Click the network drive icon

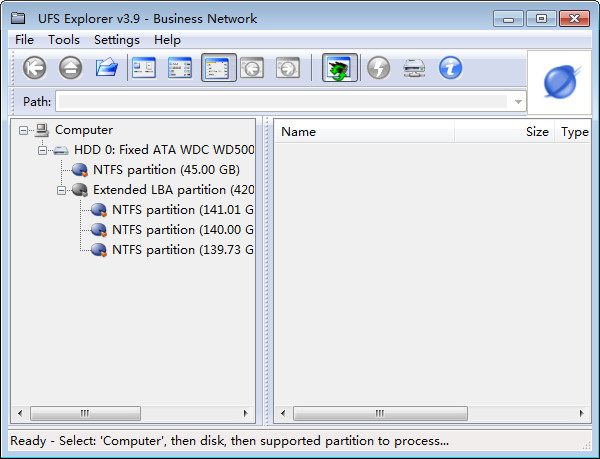tap(414, 68)
